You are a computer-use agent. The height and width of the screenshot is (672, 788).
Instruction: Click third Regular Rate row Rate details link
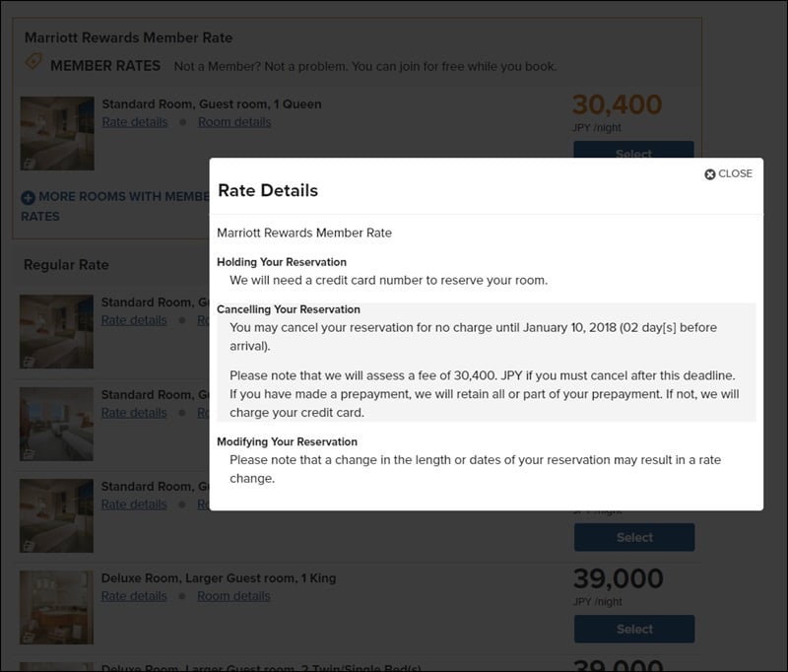point(134,504)
